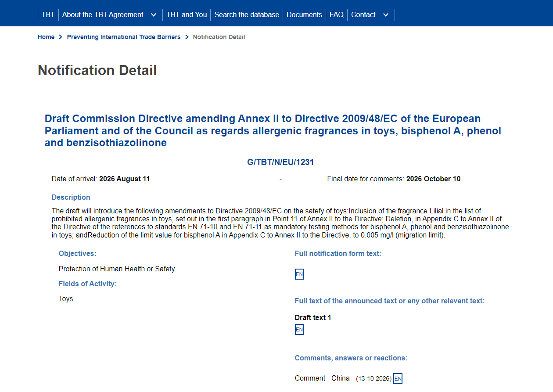This screenshot has height=392, width=553.
Task: Select the 'Comment - China' entry text
Action: pyautogui.click(x=322, y=378)
